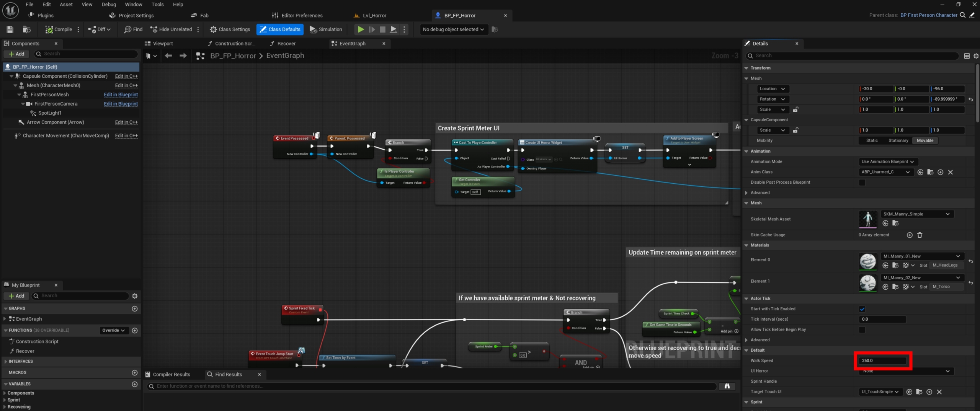Image resolution: width=980 pixels, height=411 pixels.
Task: Set Mobility to Movable
Action: (x=925, y=140)
